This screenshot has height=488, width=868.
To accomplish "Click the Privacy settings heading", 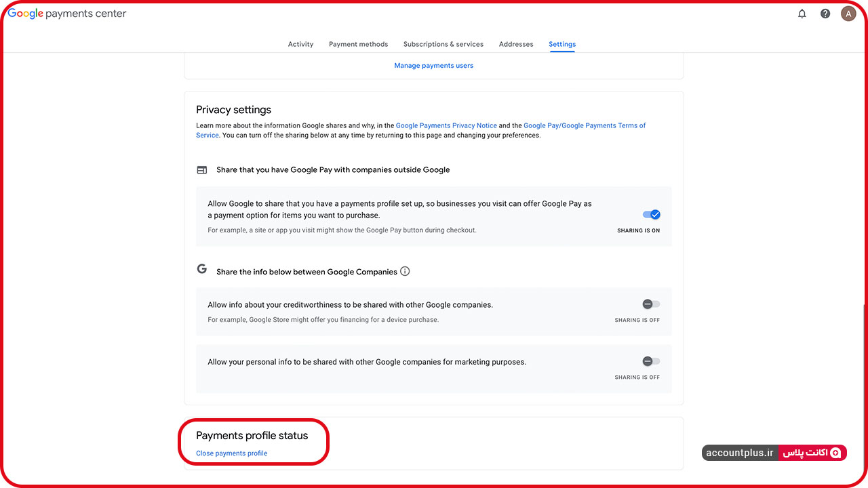I will pos(233,110).
